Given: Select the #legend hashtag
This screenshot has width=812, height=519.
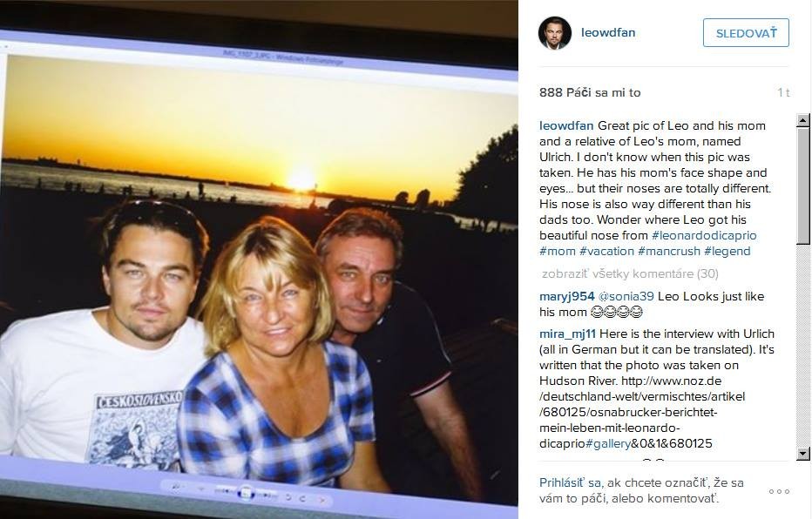Looking at the screenshot, I should [x=727, y=251].
